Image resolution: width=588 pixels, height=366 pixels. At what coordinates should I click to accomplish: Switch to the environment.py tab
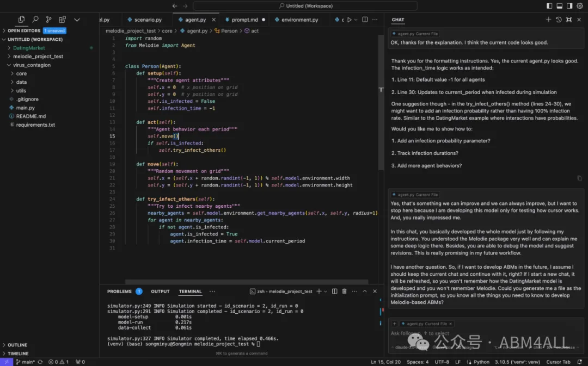coord(299,20)
